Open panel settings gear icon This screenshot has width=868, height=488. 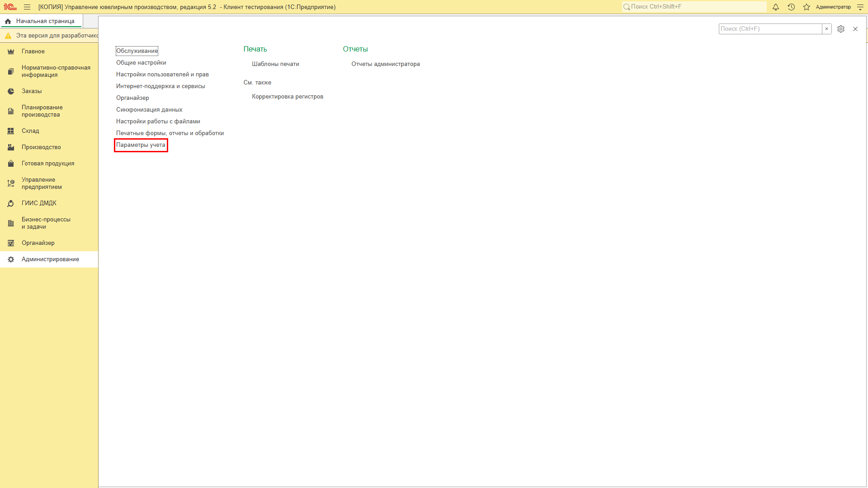[841, 29]
